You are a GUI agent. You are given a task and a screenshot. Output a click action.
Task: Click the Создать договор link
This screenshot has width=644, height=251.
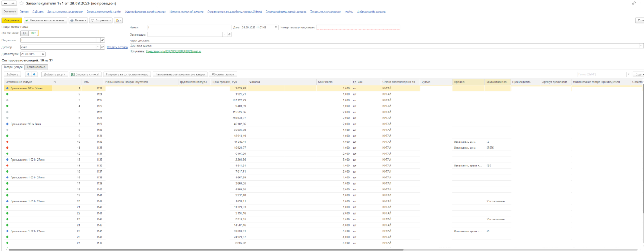click(117, 47)
